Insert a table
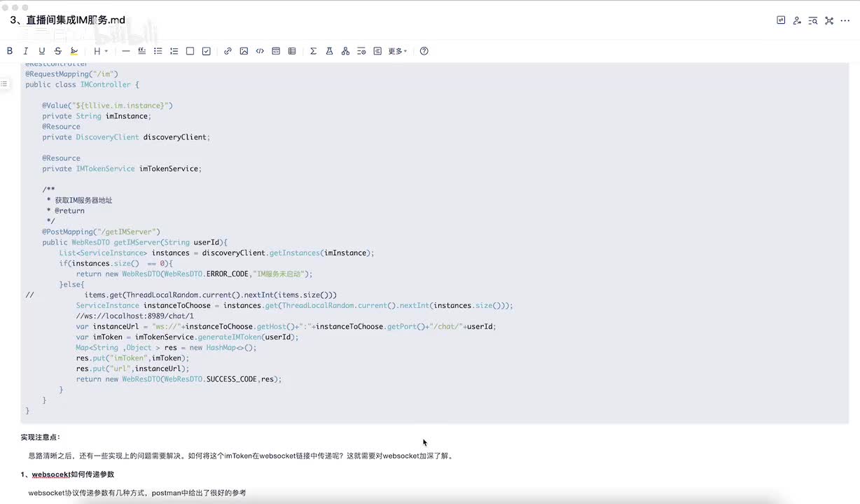Viewport: 860px width, 504px height. click(x=292, y=51)
